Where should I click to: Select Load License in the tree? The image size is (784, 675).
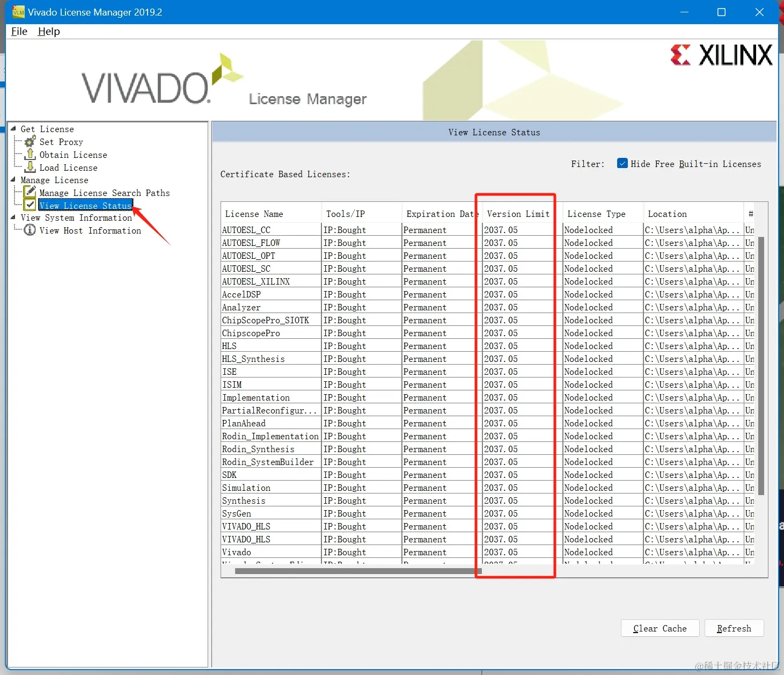click(x=68, y=168)
